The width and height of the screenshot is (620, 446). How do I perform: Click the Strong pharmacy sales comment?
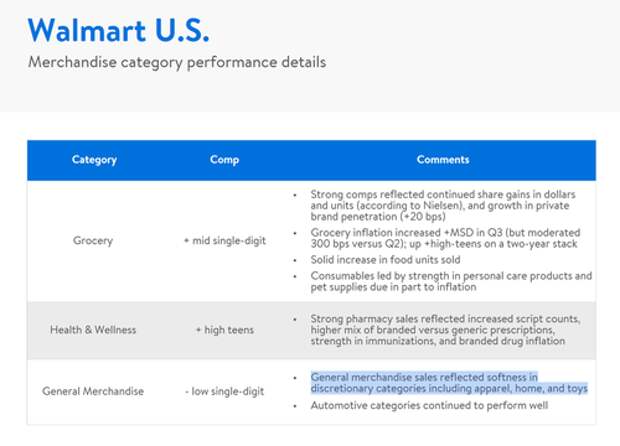(445, 330)
